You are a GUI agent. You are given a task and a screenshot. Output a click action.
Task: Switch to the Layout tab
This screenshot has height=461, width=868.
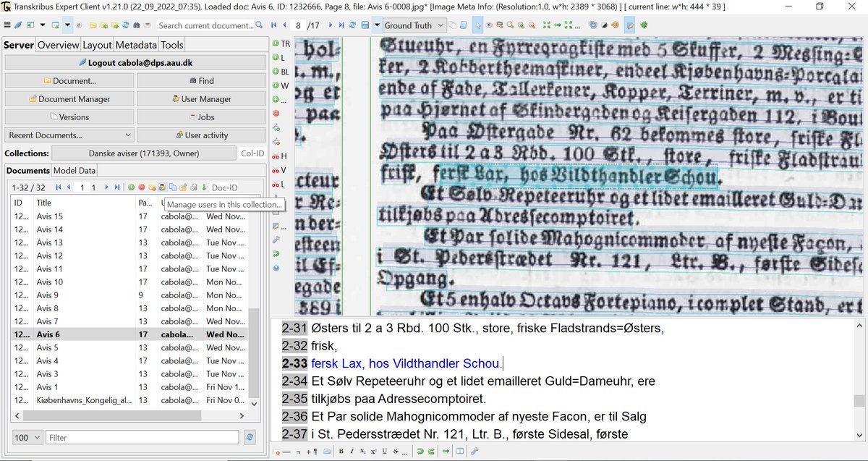97,45
